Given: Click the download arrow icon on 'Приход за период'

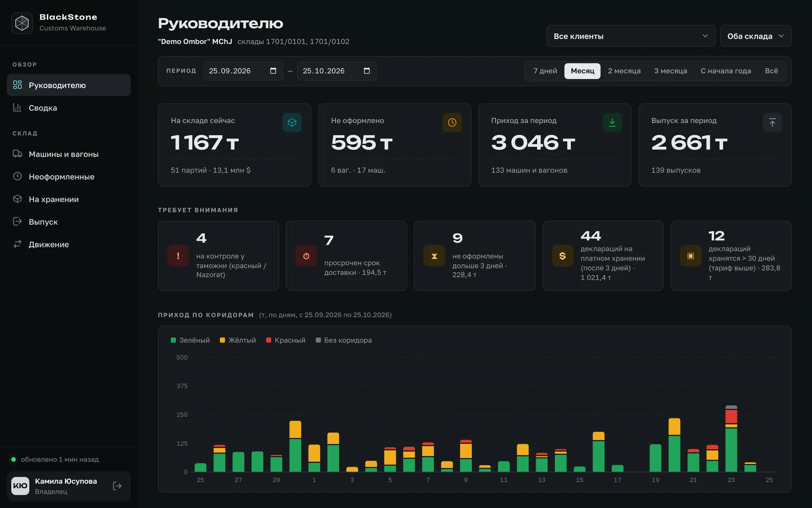Looking at the screenshot, I should 612,122.
